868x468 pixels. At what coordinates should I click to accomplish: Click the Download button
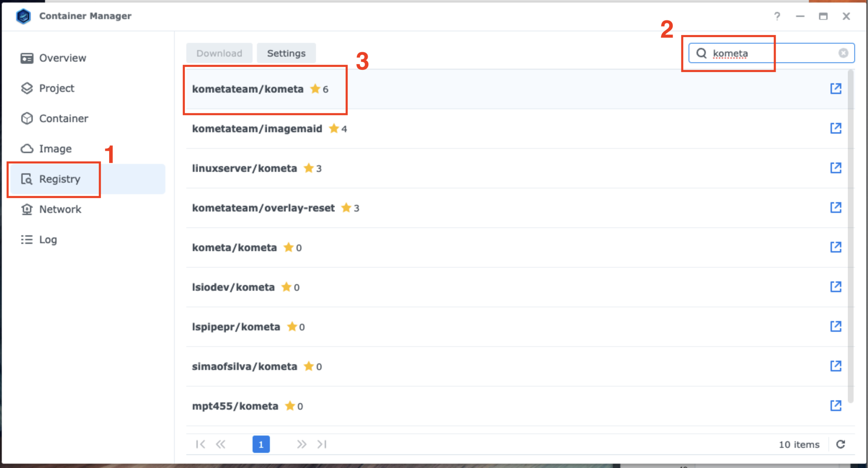click(219, 53)
